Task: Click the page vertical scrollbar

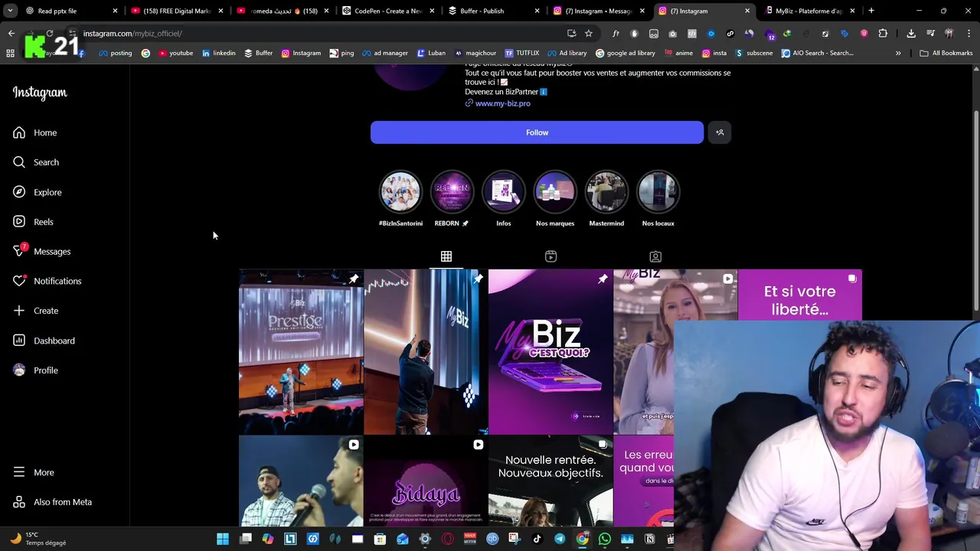Action: [975, 210]
